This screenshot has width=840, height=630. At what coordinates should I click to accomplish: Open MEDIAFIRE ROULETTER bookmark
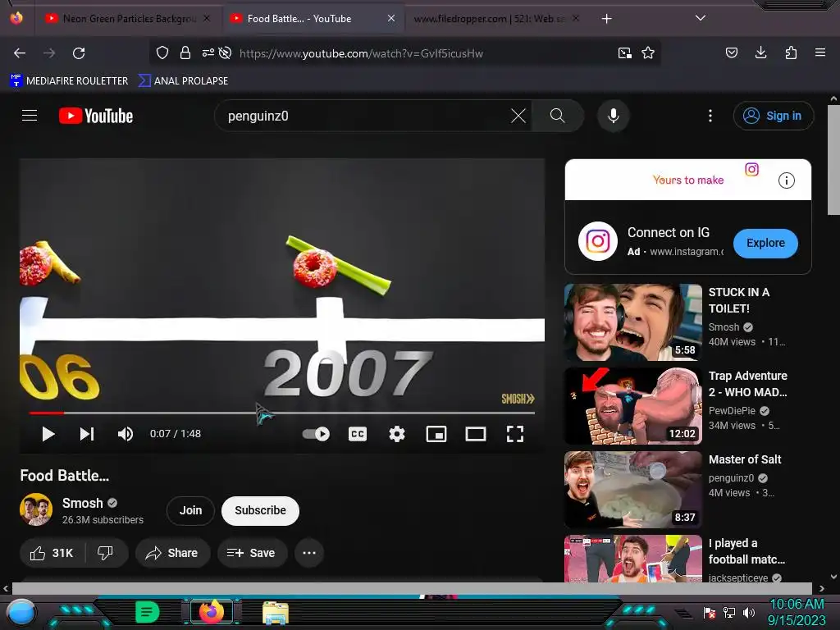click(69, 81)
